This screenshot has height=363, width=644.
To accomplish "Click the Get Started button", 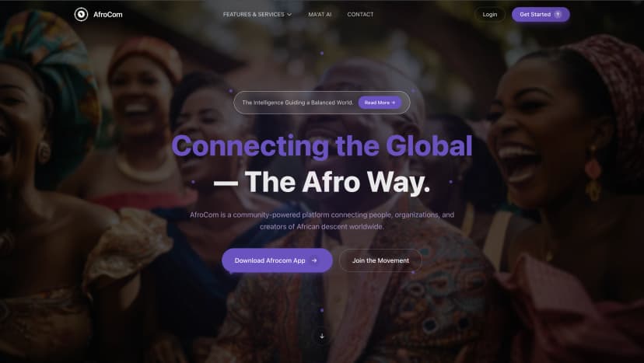I will pyautogui.click(x=541, y=14).
